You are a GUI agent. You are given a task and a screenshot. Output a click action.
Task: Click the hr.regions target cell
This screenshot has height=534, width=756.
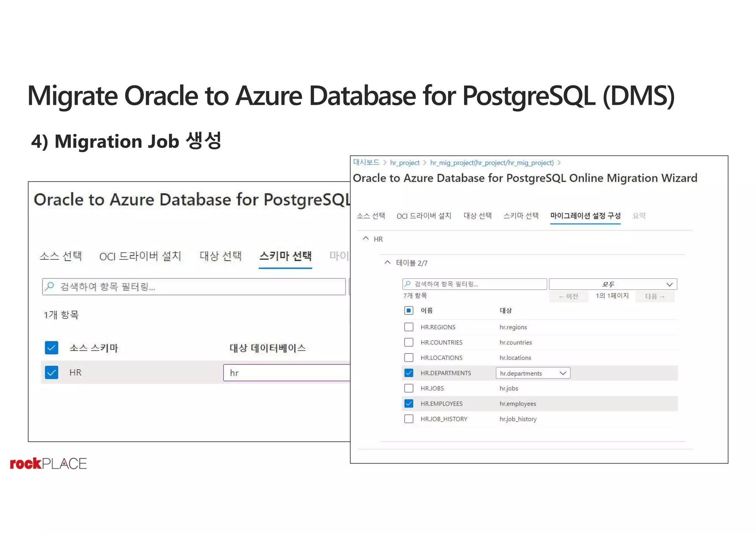click(513, 327)
